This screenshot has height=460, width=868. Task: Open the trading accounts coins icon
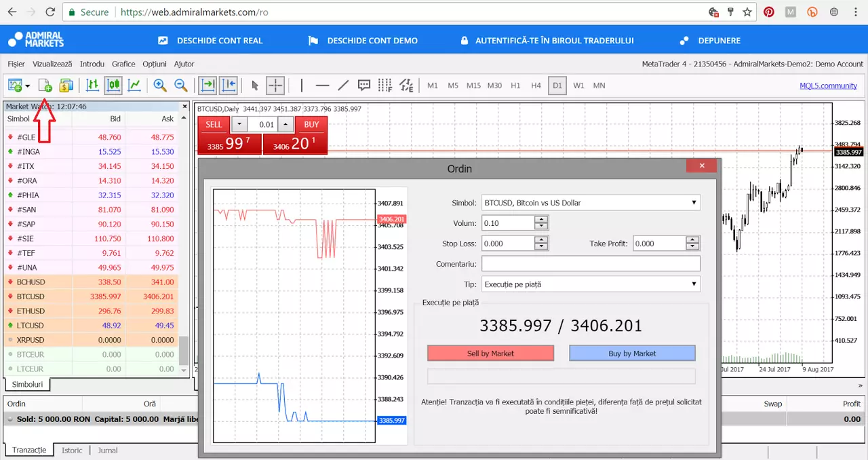click(x=66, y=85)
